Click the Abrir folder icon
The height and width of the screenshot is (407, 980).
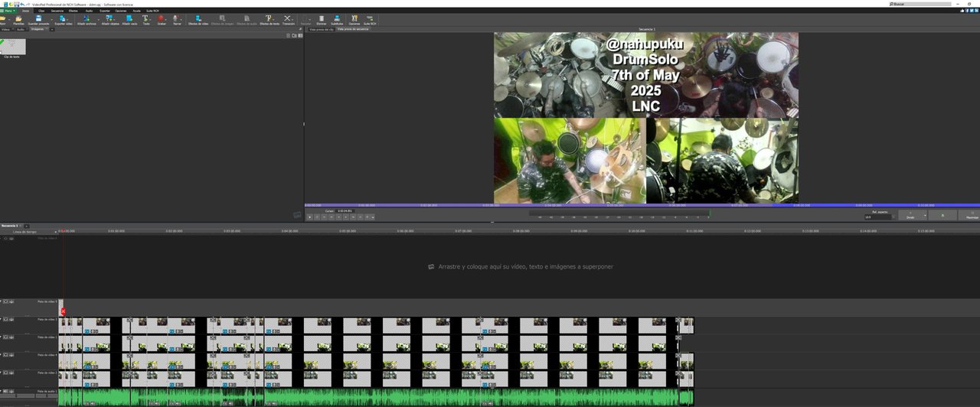(3, 18)
